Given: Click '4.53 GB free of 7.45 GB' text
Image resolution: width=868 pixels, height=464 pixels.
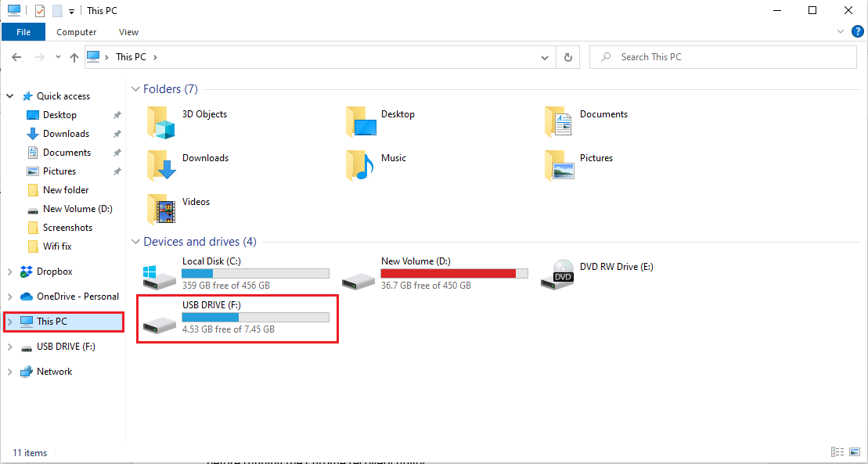Looking at the screenshot, I should point(229,329).
